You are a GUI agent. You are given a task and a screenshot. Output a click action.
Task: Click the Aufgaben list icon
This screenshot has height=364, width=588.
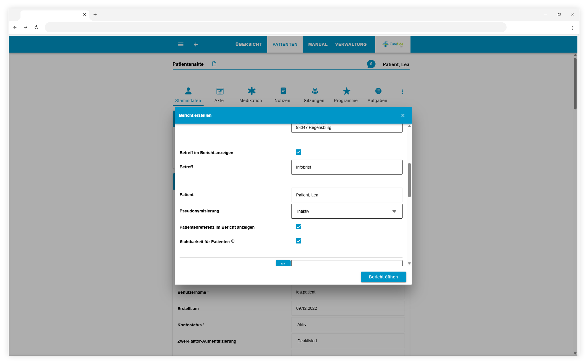pos(378,91)
